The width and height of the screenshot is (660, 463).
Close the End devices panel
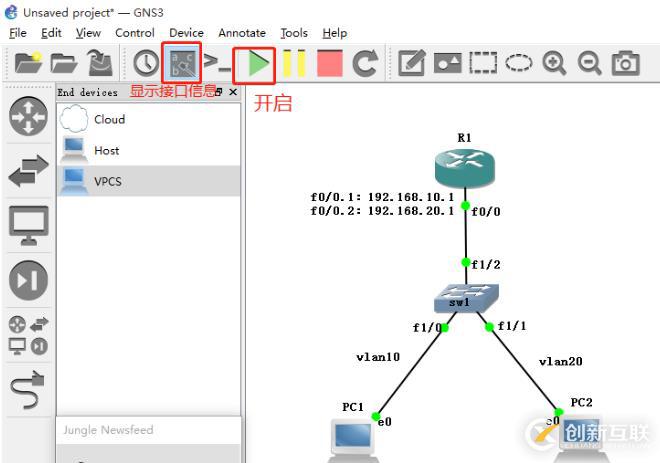click(x=233, y=92)
